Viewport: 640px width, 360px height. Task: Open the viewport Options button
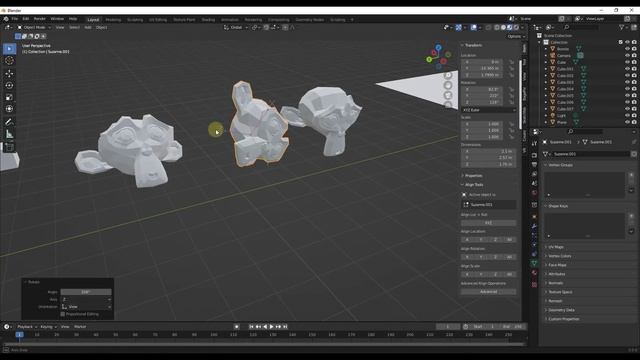tap(515, 36)
